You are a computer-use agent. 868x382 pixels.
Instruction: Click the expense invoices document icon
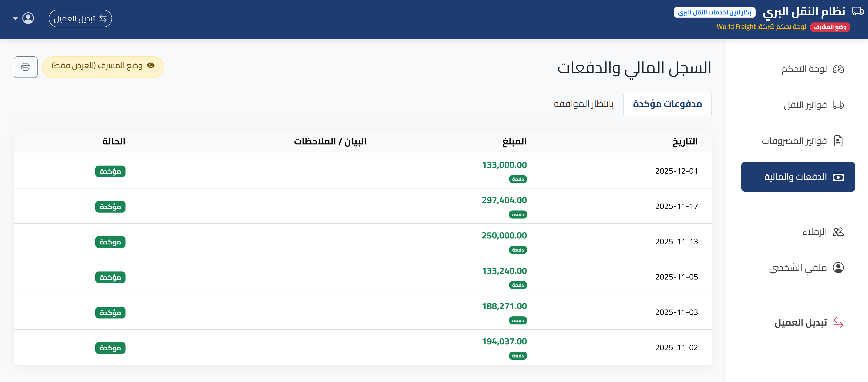point(838,141)
